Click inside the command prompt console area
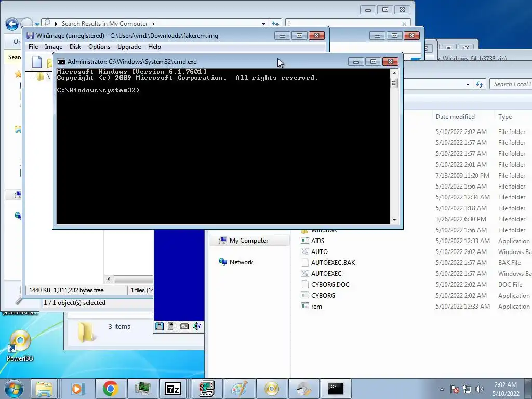 (223, 146)
